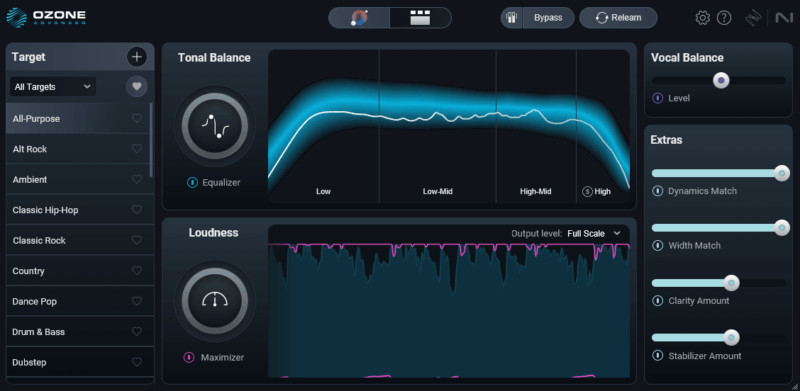
Task: Open the Maximizer module dial
Action: 215,301
